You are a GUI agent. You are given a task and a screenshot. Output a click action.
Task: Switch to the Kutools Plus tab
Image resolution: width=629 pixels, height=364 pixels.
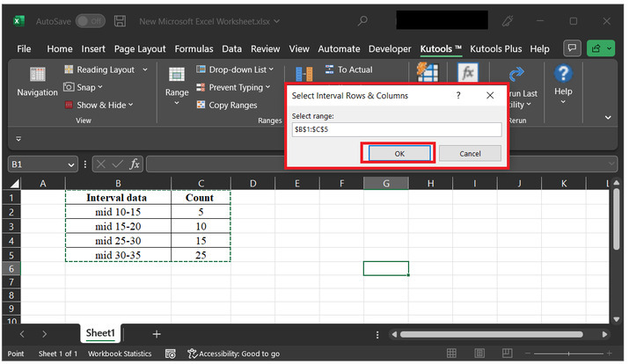point(497,49)
